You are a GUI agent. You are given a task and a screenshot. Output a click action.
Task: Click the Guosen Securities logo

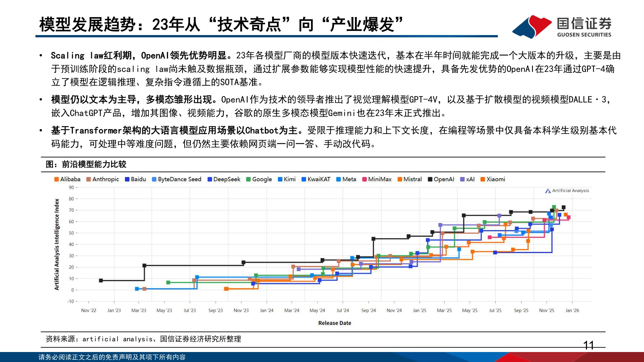(x=562, y=27)
